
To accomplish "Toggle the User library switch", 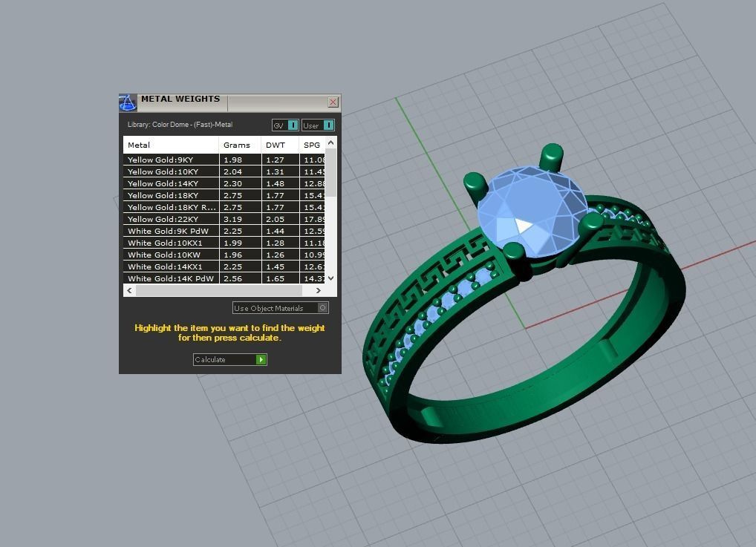I will (x=318, y=125).
